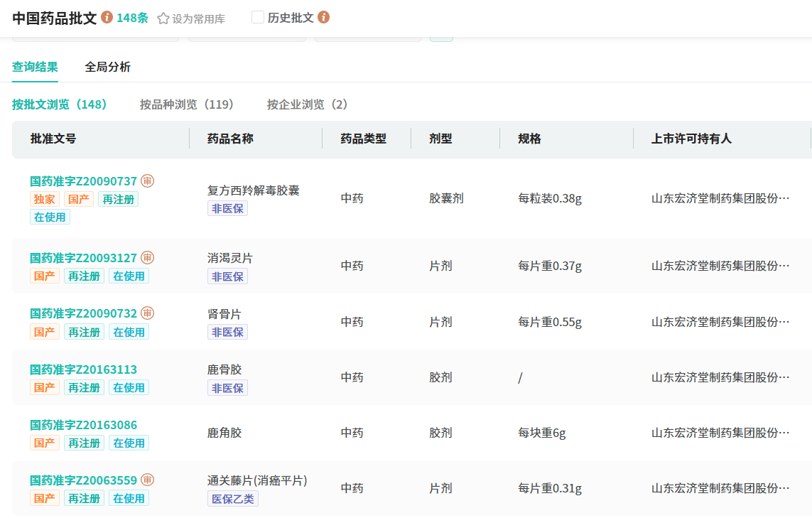Click 山东宏济堂制药 holder in 鹿角胶 row
The width and height of the screenshot is (812, 518).
pos(720,433)
